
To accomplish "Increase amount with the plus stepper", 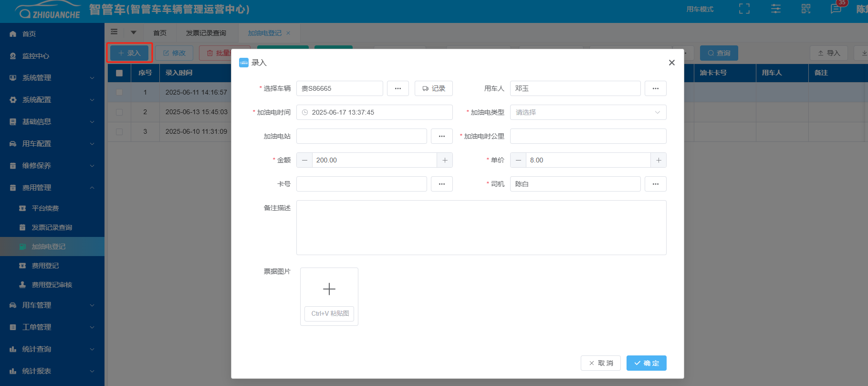I will [x=445, y=160].
